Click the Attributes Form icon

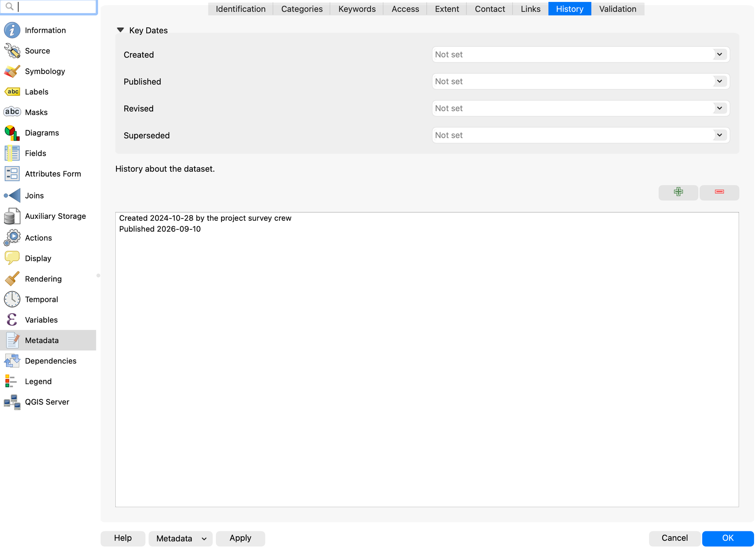[x=12, y=174]
